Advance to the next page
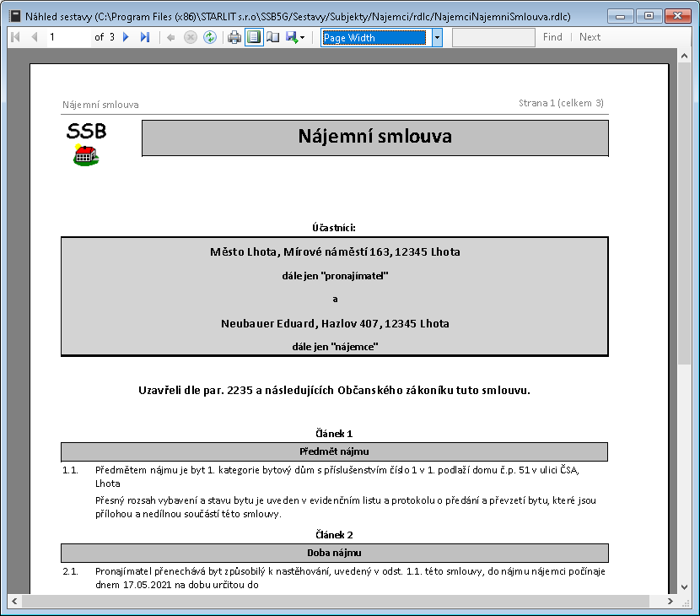Viewport: 700px width, 616px height. pos(127,37)
